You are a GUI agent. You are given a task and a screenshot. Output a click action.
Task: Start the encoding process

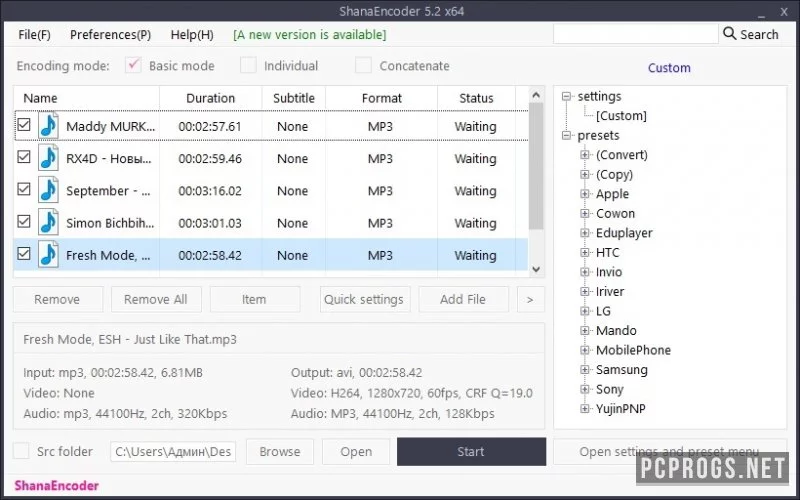click(x=471, y=452)
